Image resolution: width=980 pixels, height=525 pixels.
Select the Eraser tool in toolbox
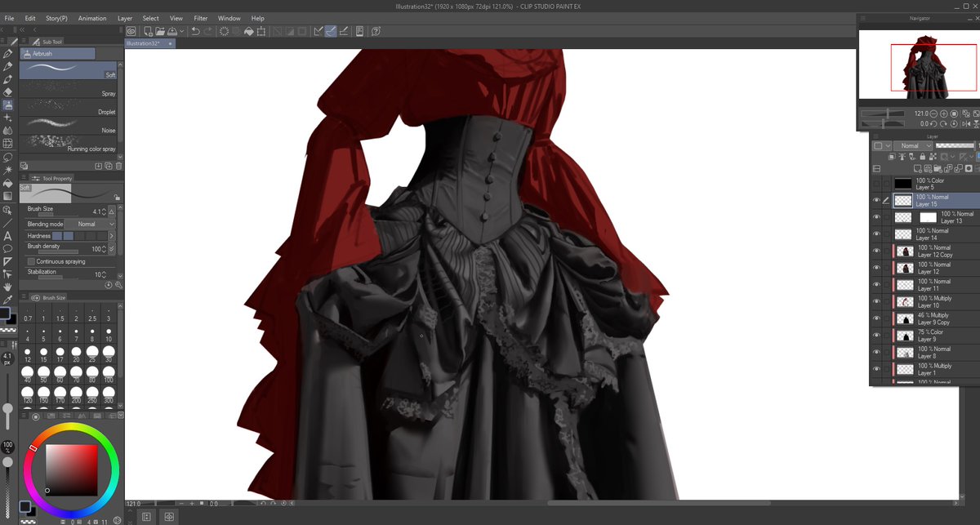point(7,92)
